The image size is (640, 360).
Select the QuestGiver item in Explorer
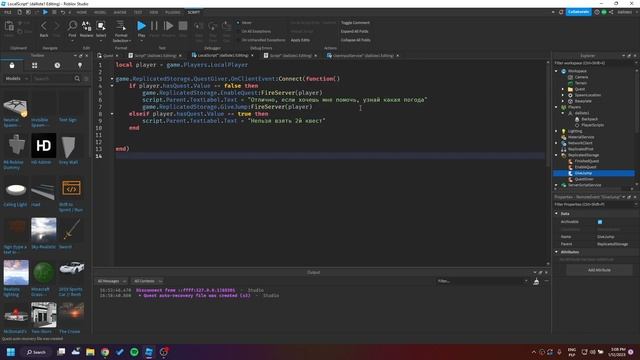[584, 179]
